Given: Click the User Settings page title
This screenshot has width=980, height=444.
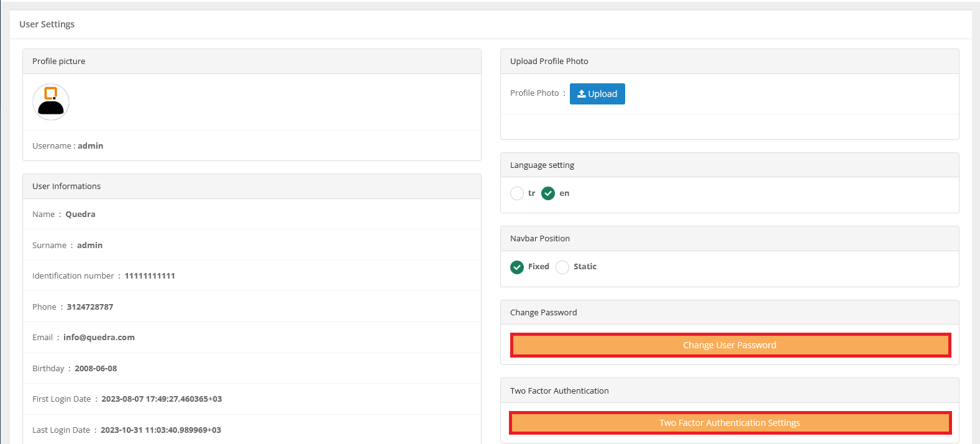Looking at the screenshot, I should pos(47,24).
